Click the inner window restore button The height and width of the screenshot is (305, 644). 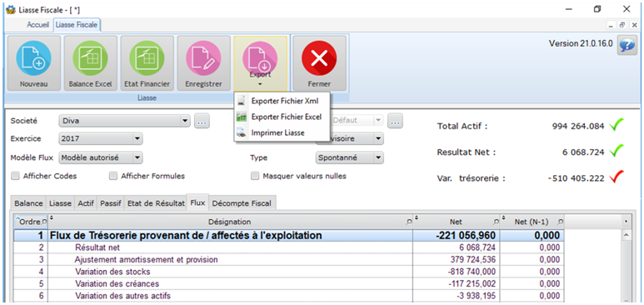[622, 25]
